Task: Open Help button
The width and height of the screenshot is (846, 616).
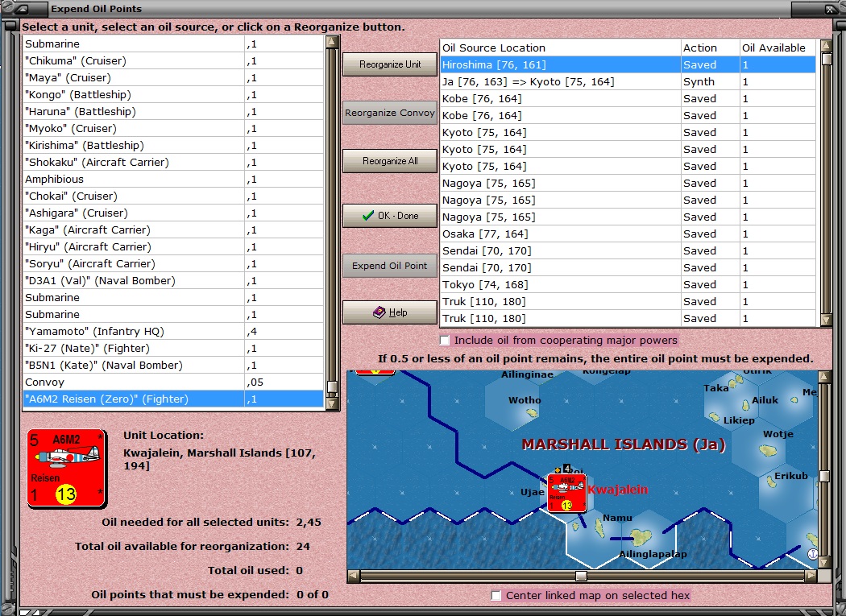Action: 389,312
